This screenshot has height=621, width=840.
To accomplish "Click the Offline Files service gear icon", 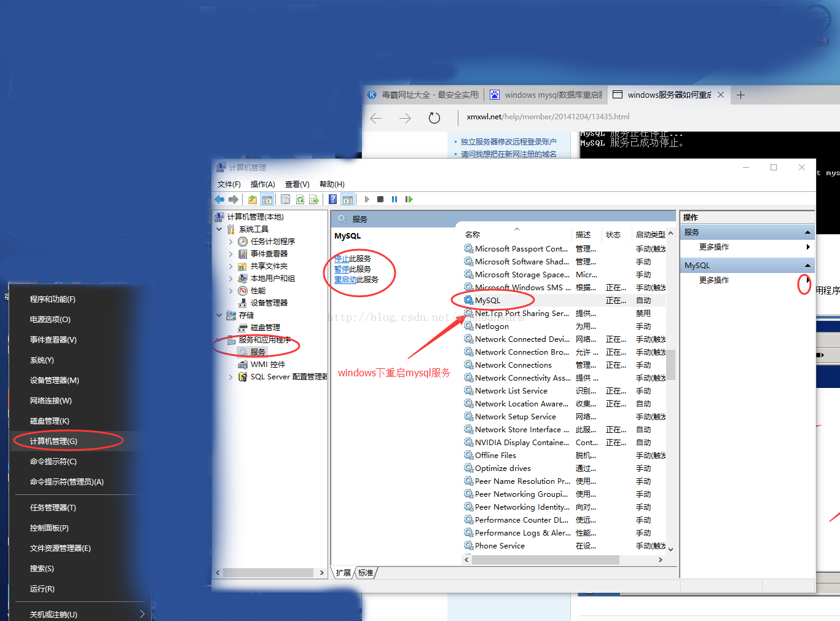I will click(469, 456).
